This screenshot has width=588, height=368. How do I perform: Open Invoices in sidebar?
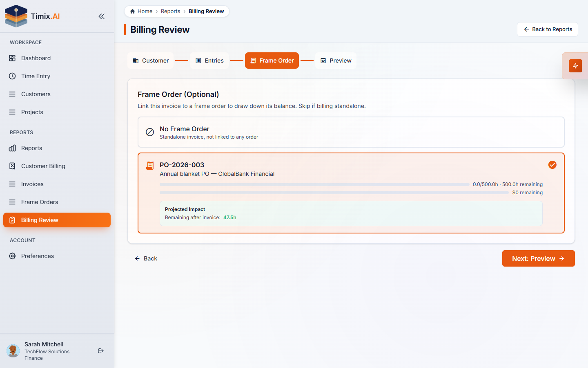coord(57,184)
